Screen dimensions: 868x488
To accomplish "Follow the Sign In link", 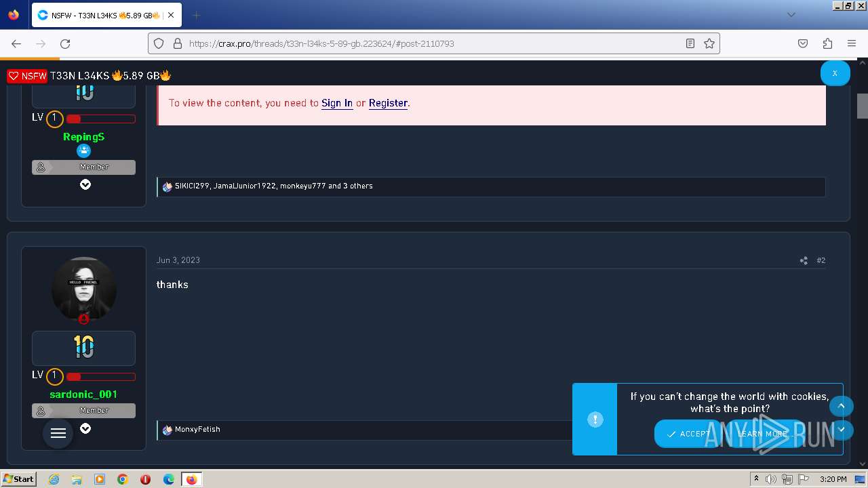I will (x=337, y=103).
